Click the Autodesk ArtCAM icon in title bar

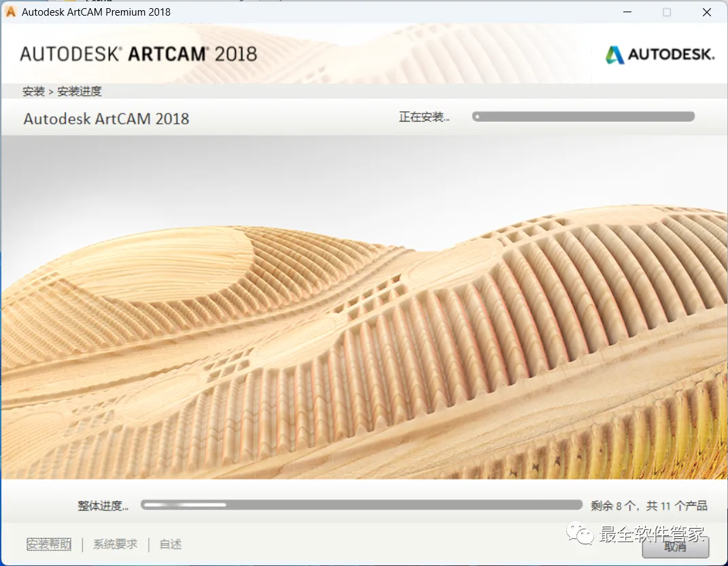coord(11,12)
